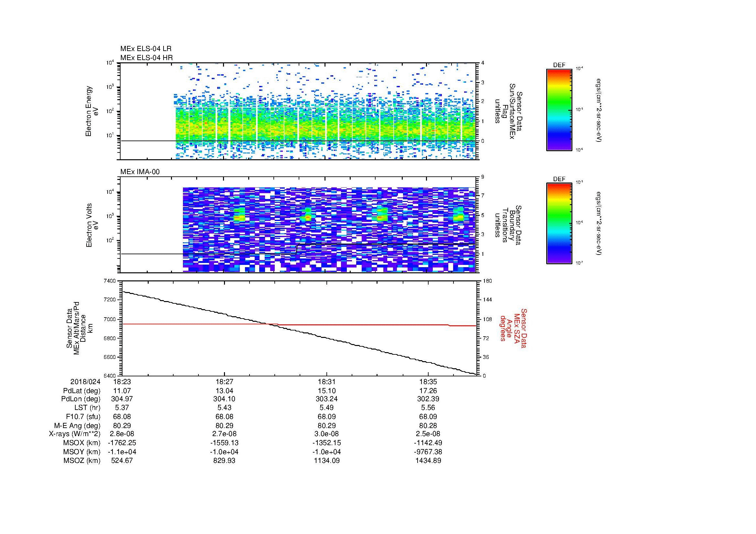
Task: Click the F10.7 value 68.09 under 18:31
Action: [x=326, y=416]
